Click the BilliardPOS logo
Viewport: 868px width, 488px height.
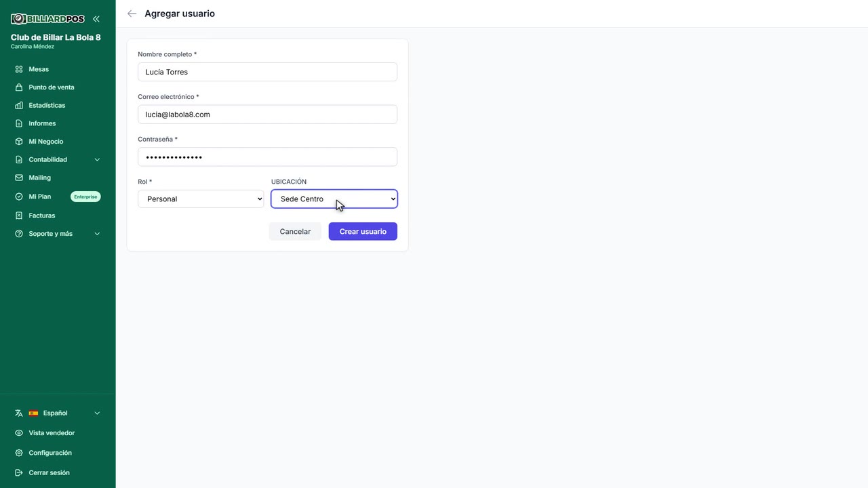tap(47, 19)
